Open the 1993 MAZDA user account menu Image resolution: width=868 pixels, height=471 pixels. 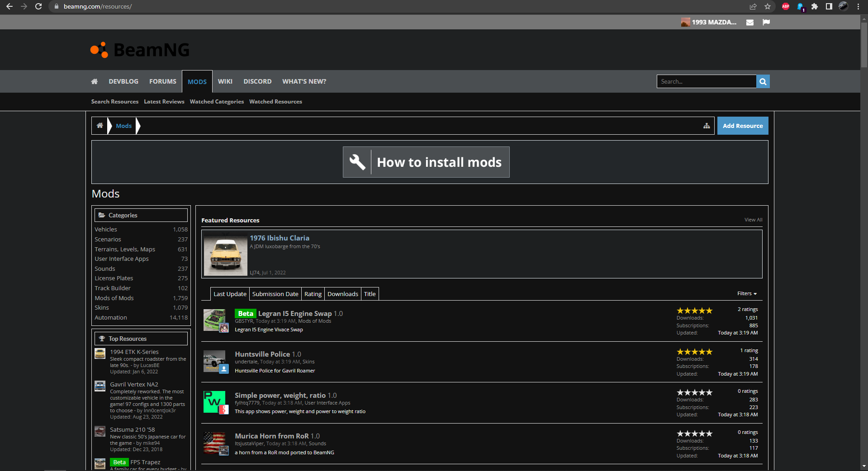[x=709, y=22]
